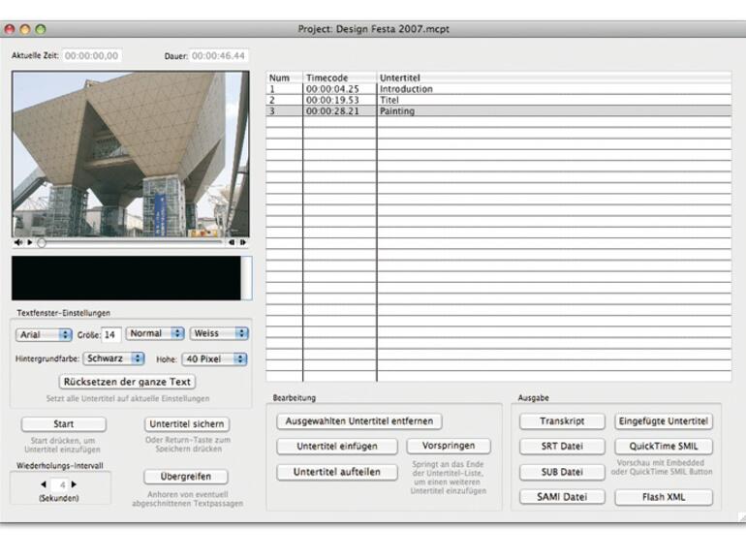Step video forward one frame
The width and height of the screenshot is (746, 560).
(x=243, y=242)
